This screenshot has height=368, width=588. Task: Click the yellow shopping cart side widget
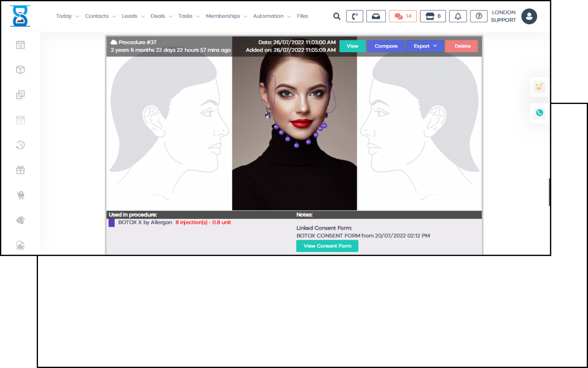point(539,87)
